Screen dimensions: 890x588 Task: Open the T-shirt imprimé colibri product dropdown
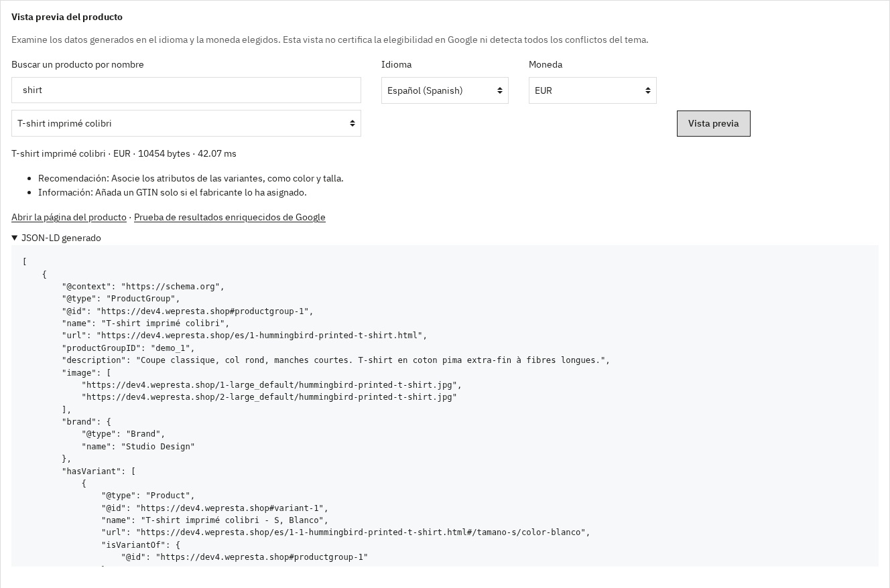[186, 123]
